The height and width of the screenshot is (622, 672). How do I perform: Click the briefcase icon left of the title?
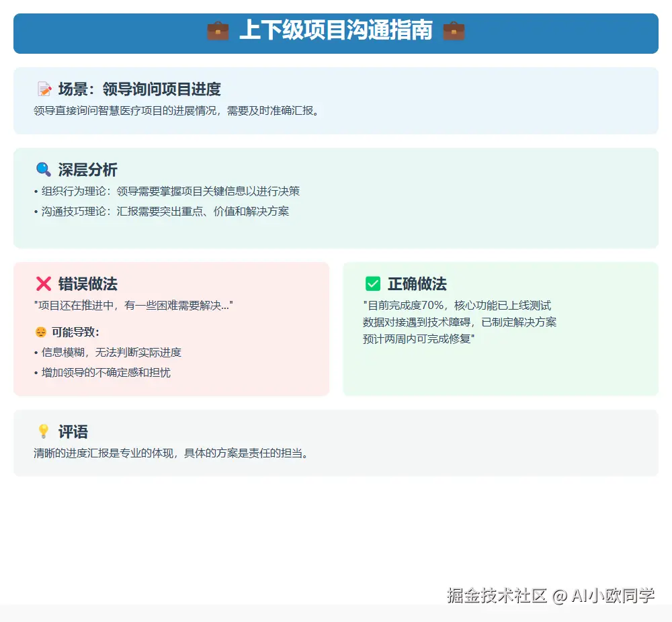(x=218, y=31)
